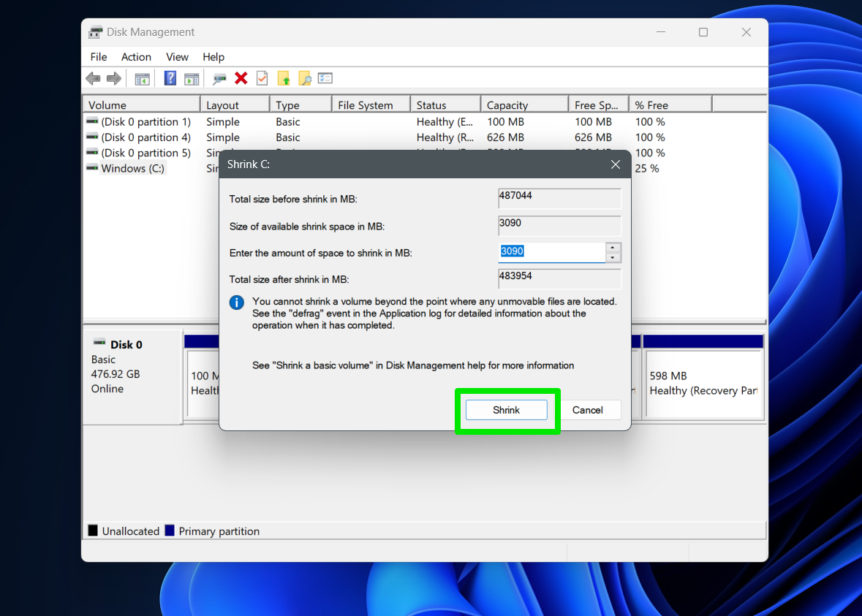Click drive icon beside Windows (C:)

click(92, 167)
